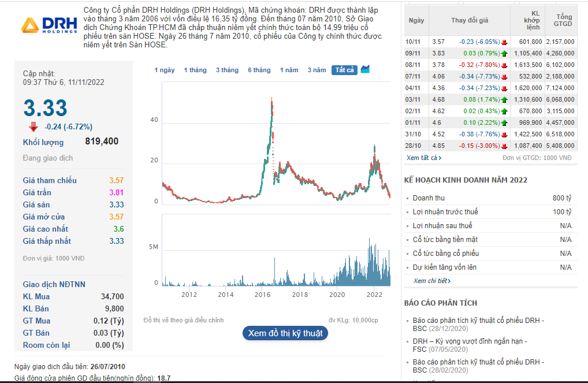This screenshot has height=383, width=588.
Task: Click the 08/11 volume 1,613,500
Action: (528, 65)
